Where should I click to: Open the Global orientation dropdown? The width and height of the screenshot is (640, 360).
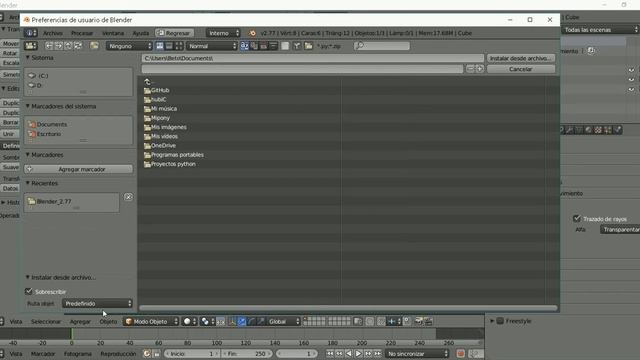point(283,321)
